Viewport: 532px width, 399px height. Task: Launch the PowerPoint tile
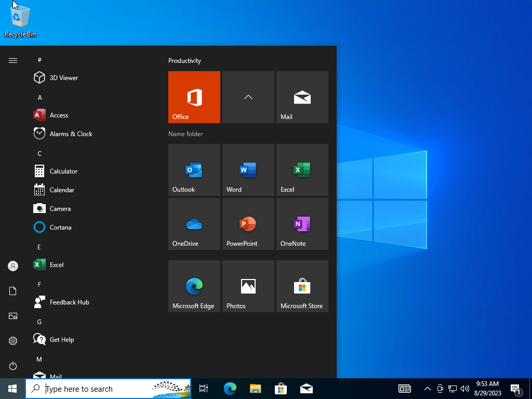(x=248, y=224)
